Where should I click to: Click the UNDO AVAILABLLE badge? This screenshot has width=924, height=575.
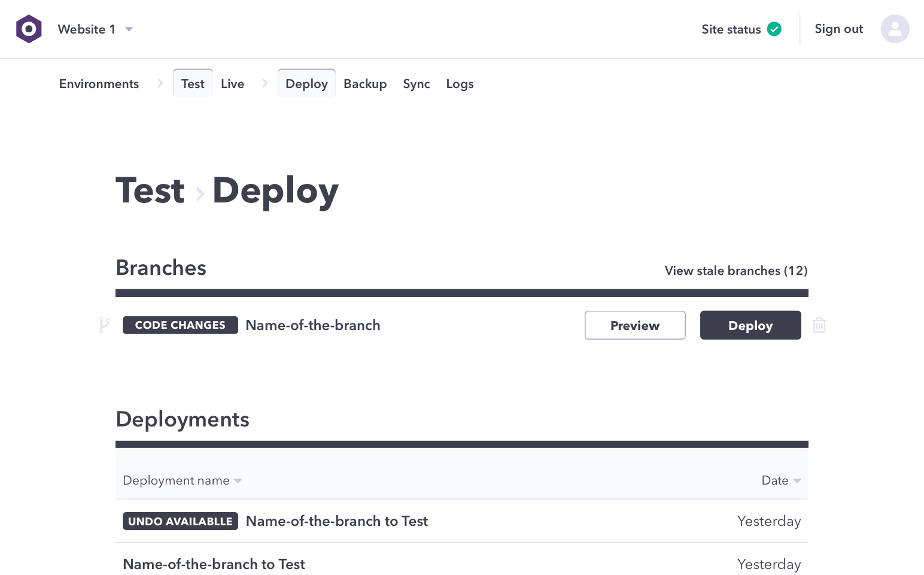[180, 521]
